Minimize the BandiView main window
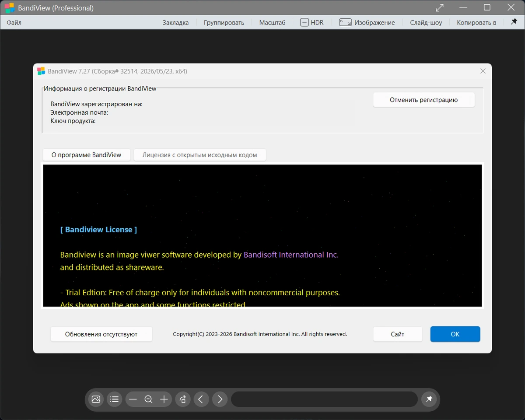This screenshot has height=420, width=525. tap(463, 7)
